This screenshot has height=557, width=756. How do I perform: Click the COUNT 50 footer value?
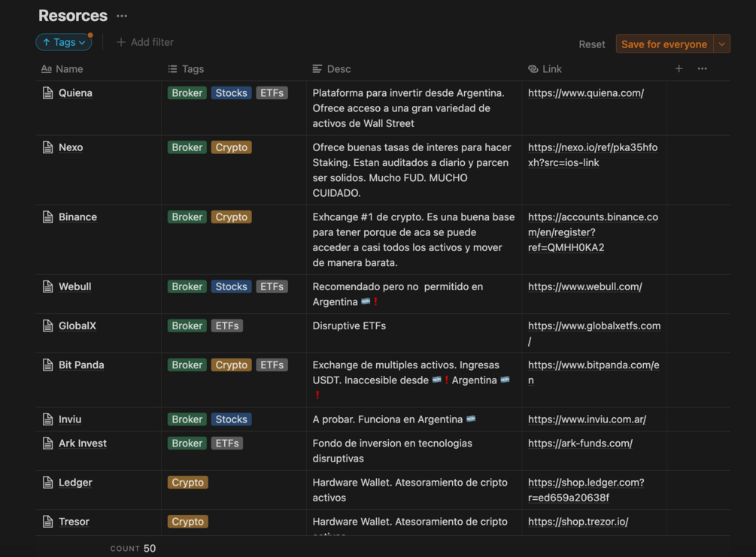coord(133,548)
